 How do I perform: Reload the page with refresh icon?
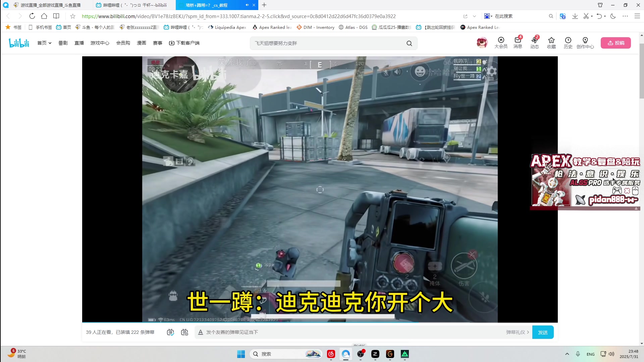[32, 16]
